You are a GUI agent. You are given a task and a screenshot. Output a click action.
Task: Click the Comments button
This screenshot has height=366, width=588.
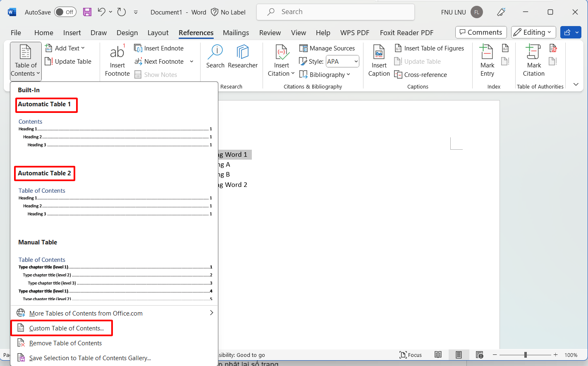coord(480,32)
